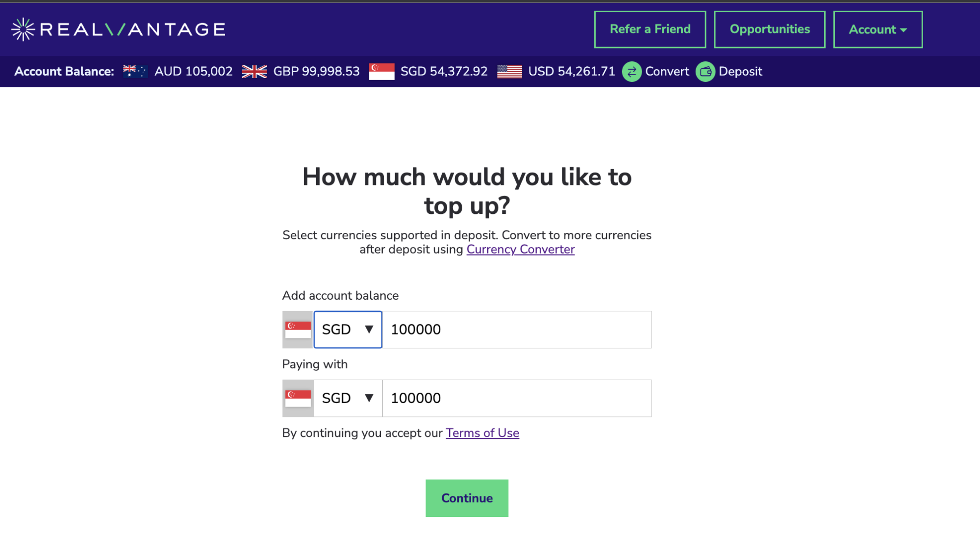Click the Singapore flag beside Add account balance
This screenshot has width=980, height=538.
tap(298, 330)
